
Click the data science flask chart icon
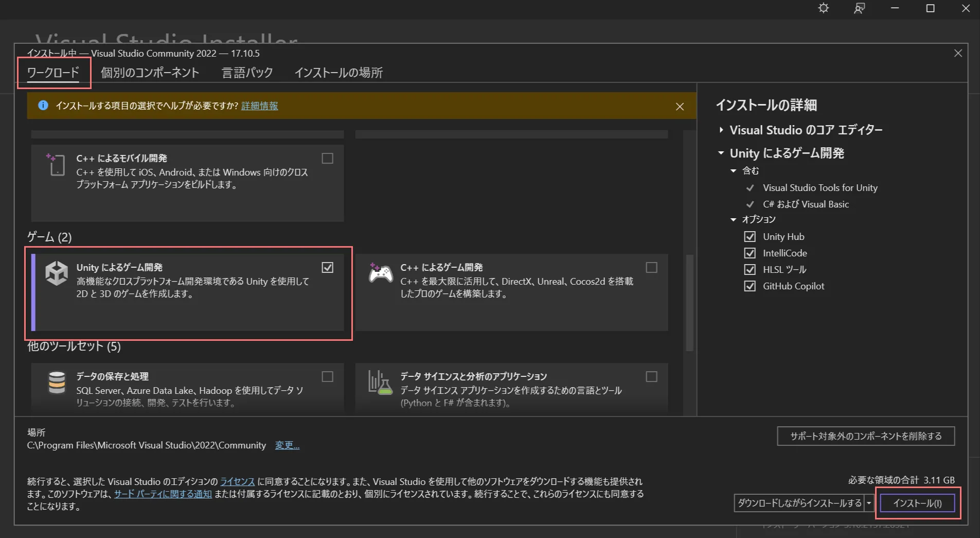click(x=380, y=383)
